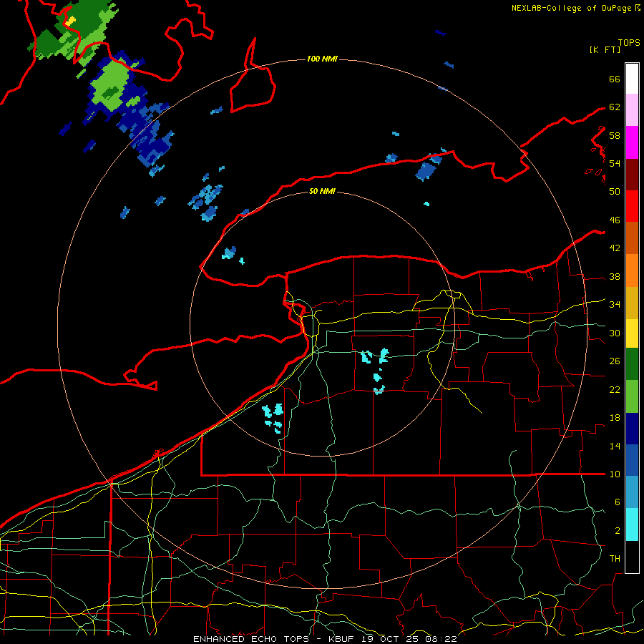This screenshot has height=644, width=644.
Task: Select the 30 legend value
Action: pos(615,333)
